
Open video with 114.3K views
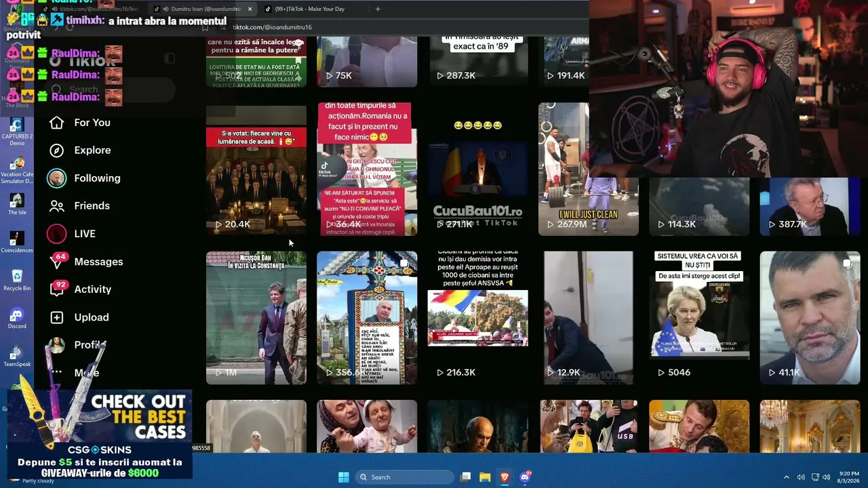[x=699, y=207]
